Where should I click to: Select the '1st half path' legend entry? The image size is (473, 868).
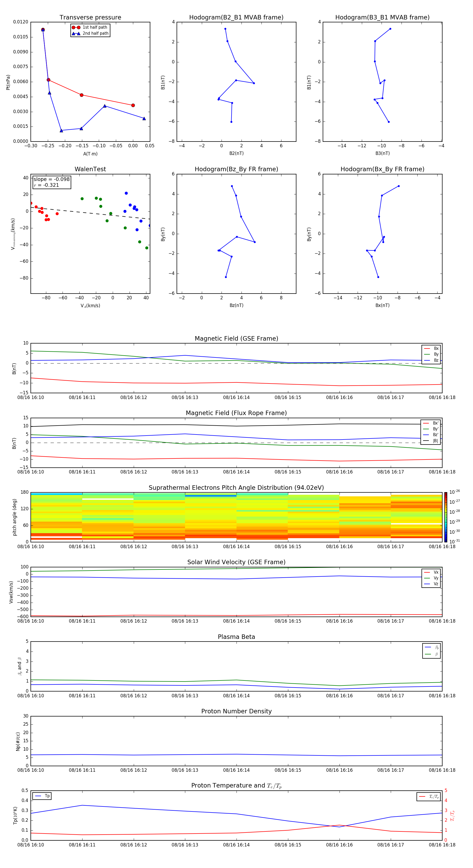(x=90, y=27)
